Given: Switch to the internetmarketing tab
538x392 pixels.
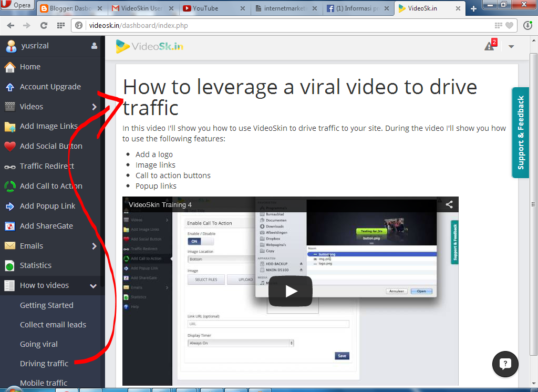Looking at the screenshot, I should tap(285, 8).
